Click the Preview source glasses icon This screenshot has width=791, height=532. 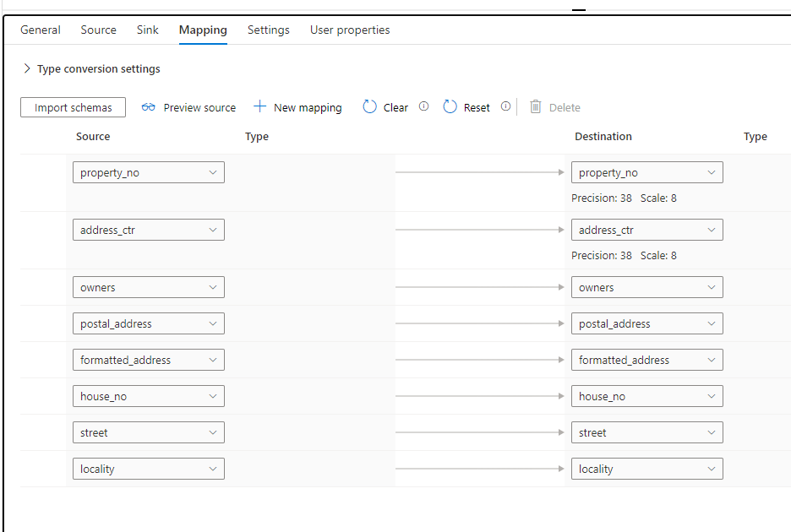[x=149, y=107]
